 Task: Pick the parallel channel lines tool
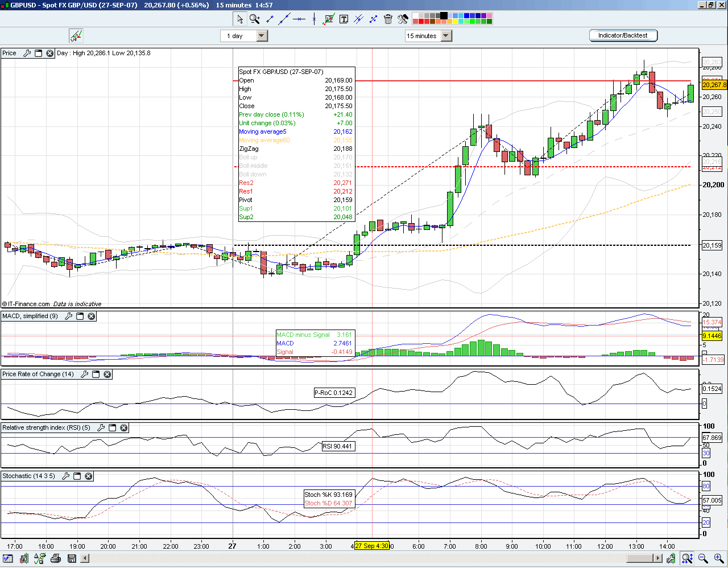coord(358,19)
